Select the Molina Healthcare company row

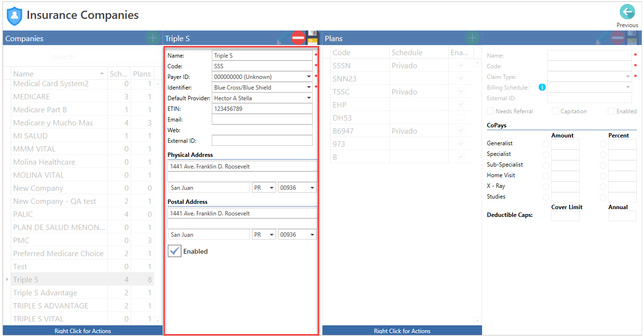pyautogui.click(x=82, y=162)
